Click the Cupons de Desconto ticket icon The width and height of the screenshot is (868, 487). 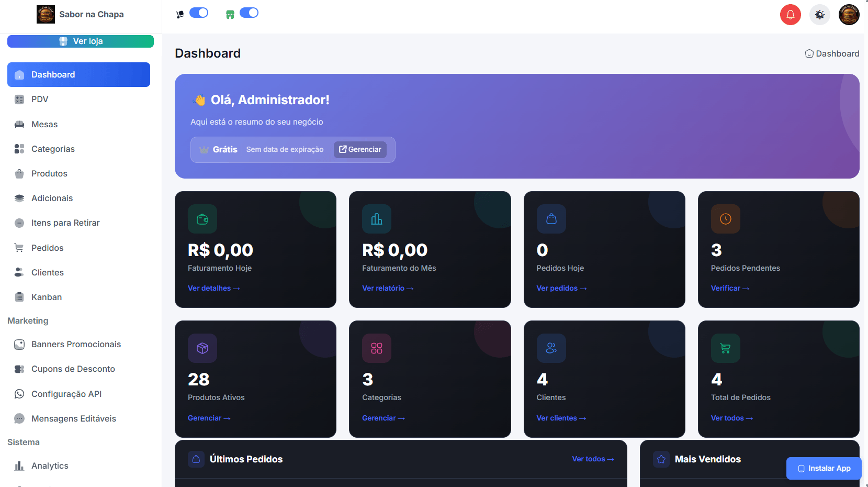coord(19,369)
